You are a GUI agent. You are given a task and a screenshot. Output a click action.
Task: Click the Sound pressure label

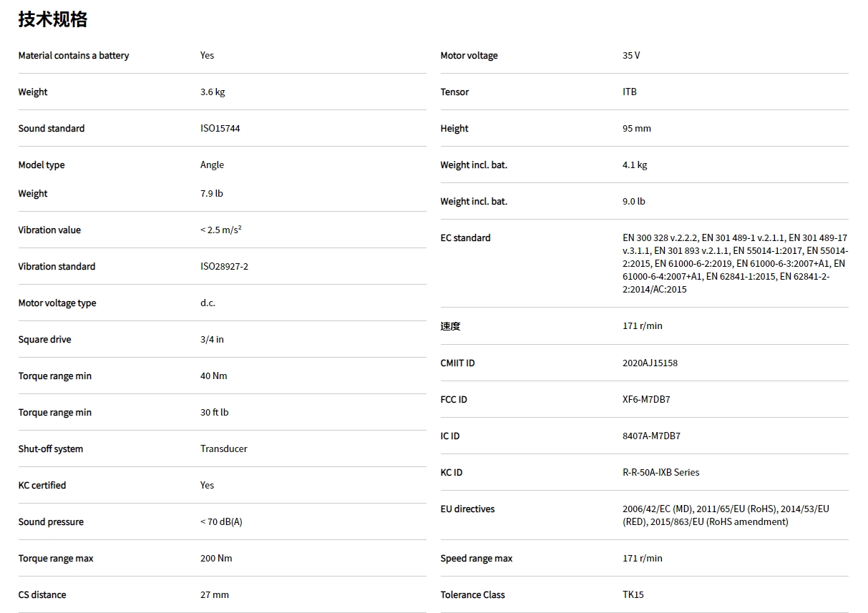click(x=51, y=522)
